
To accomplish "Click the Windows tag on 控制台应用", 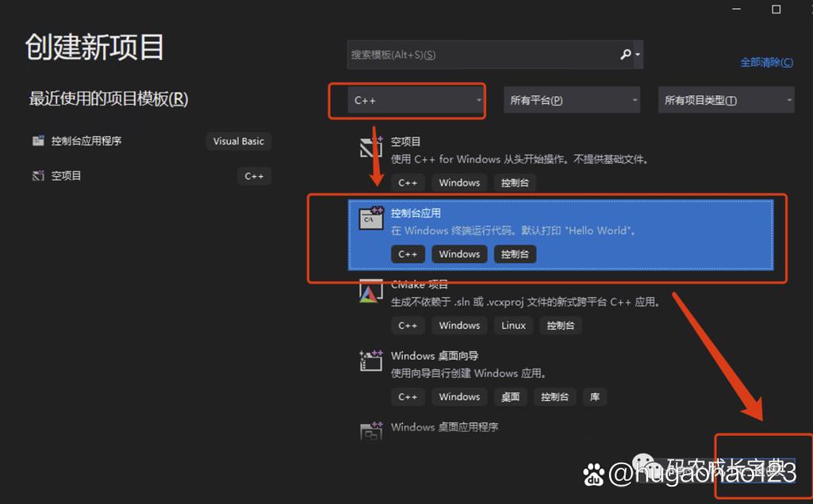I will (458, 254).
